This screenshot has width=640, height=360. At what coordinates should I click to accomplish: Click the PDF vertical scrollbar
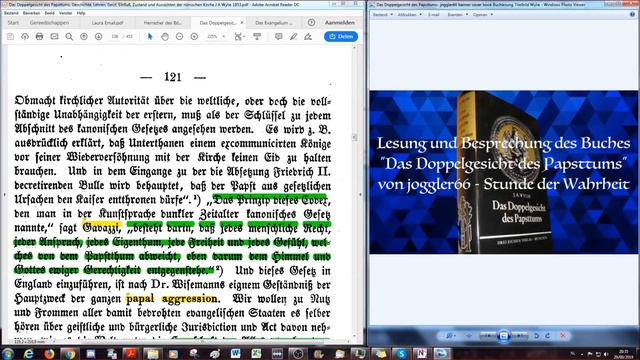point(354,192)
